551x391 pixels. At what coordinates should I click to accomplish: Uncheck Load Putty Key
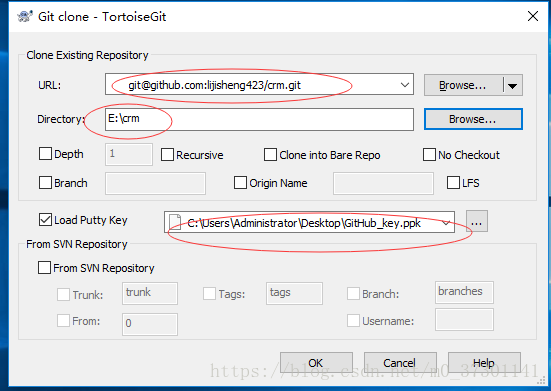(45, 220)
